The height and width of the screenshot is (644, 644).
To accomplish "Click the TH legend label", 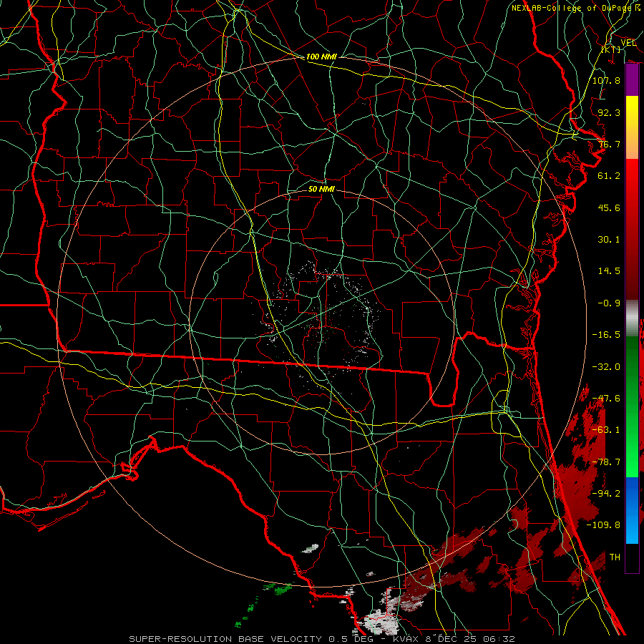I will (615, 557).
